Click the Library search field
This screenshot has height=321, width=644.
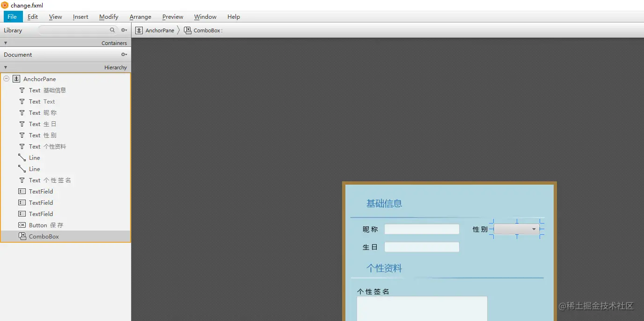pos(77,30)
